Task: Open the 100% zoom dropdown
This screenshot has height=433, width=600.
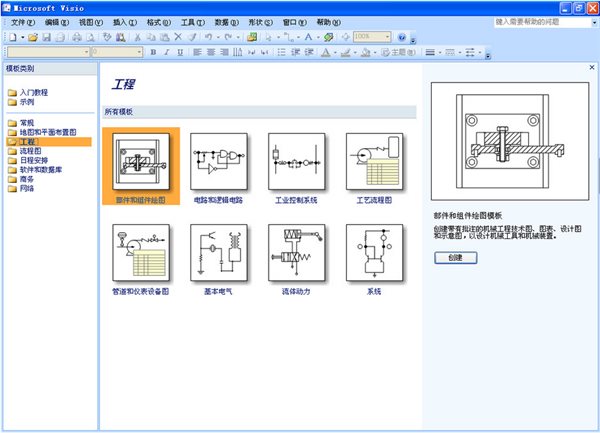Action: click(x=388, y=37)
